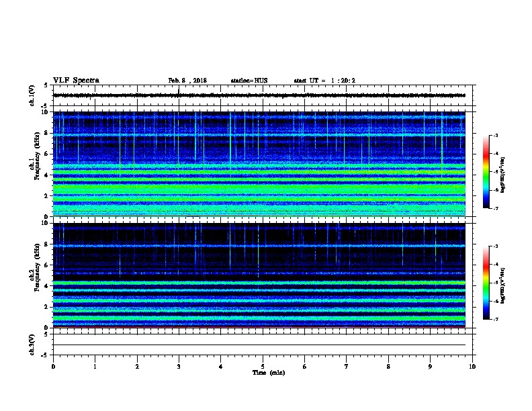
Task: Click the flat ch.3 voltage trace line
Action: pyautogui.click(x=259, y=345)
